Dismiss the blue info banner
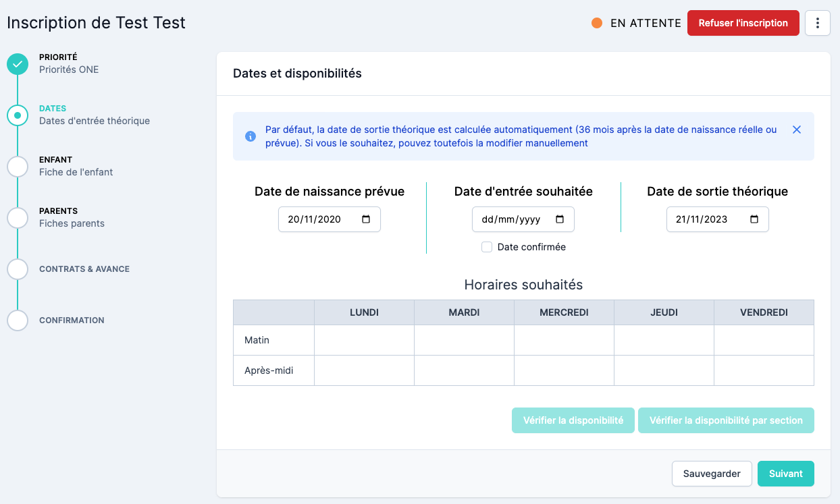The image size is (840, 504). [x=796, y=130]
